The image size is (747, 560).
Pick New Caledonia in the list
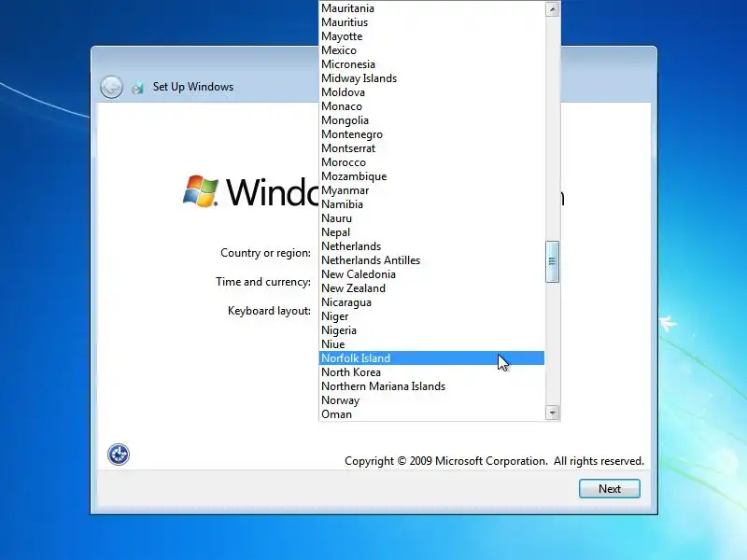(431, 274)
